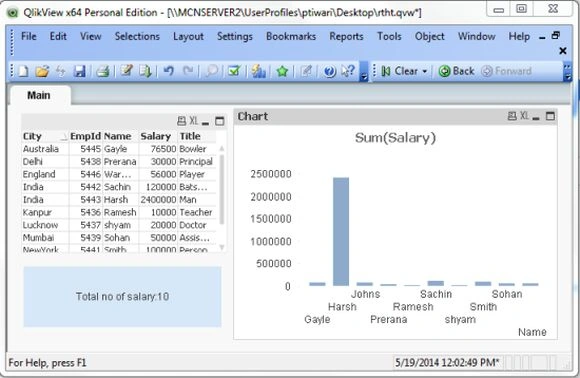Restore the inner document window
This screenshot has height=378, width=580.
click(556, 36)
